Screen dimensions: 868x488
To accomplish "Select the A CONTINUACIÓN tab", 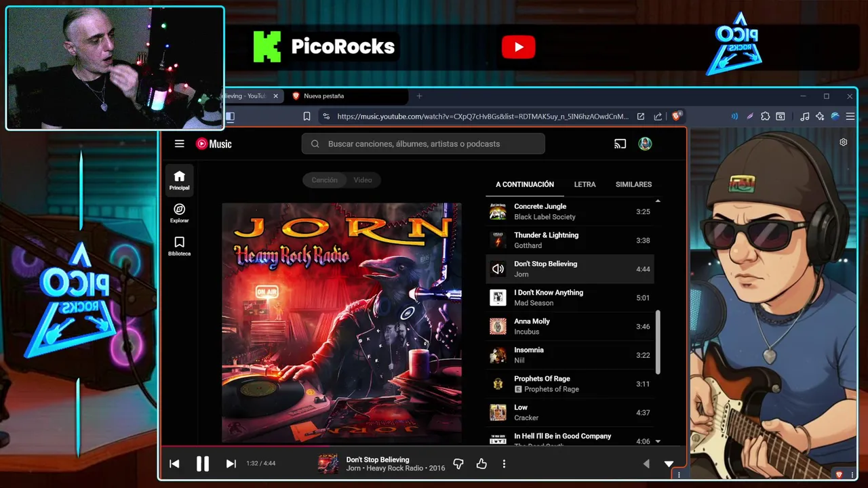I will pos(525,184).
